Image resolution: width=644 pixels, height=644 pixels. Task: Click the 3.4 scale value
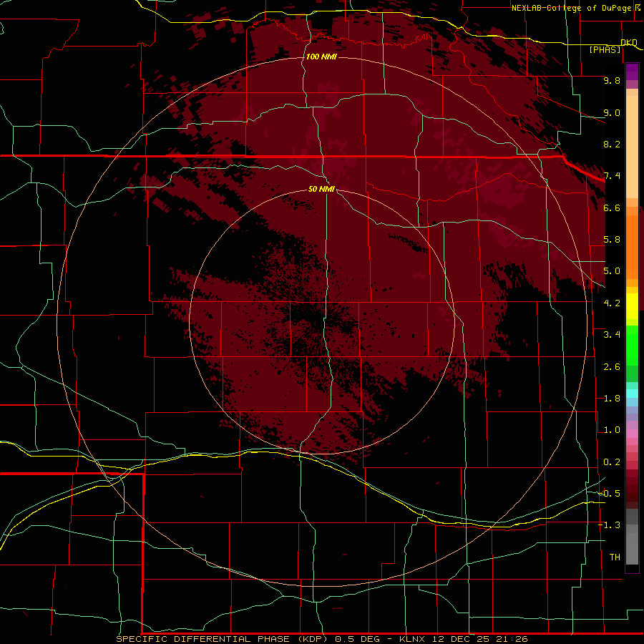[612, 335]
